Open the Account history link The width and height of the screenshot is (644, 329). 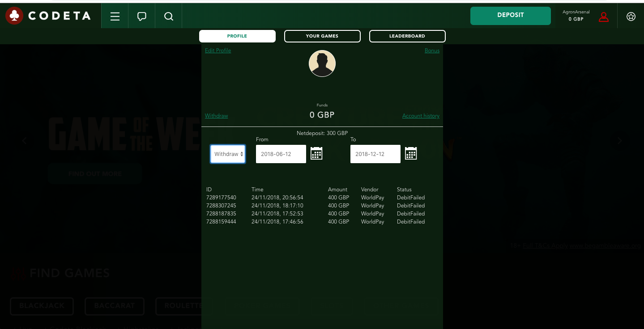tap(421, 116)
